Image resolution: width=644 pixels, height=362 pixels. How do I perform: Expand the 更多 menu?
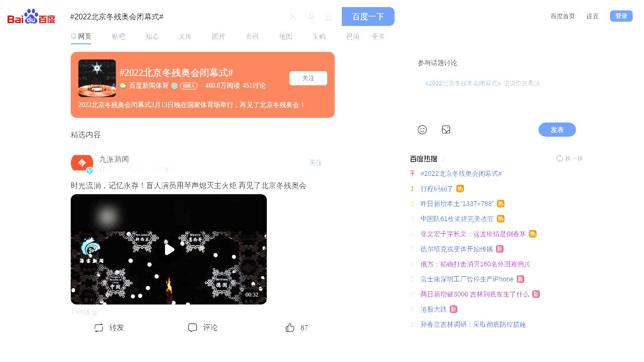click(x=379, y=36)
